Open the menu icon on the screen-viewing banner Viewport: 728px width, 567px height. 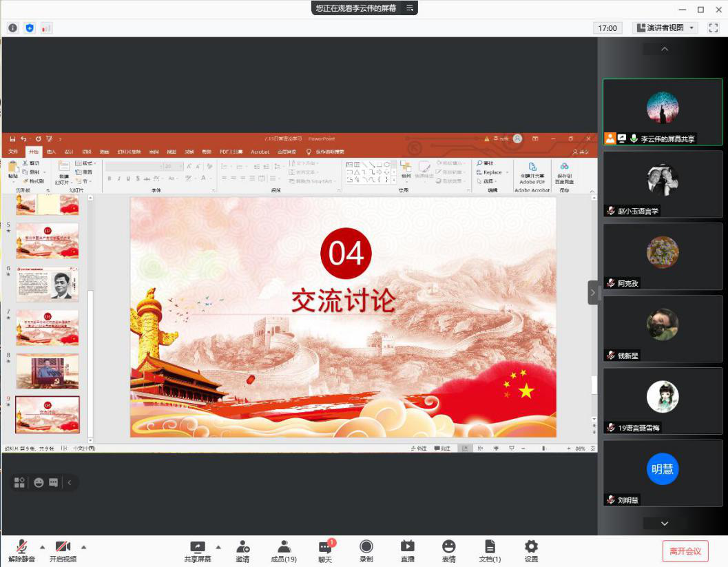(410, 8)
